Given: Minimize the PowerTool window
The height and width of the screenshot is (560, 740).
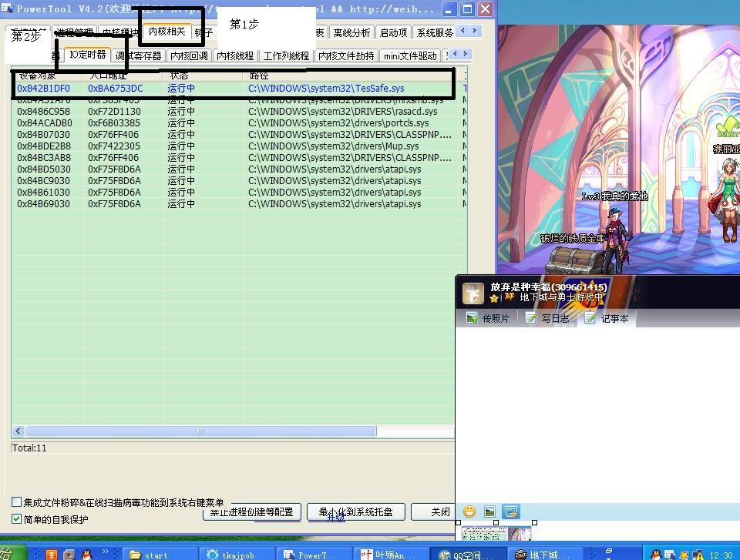Looking at the screenshot, I should [449, 8].
